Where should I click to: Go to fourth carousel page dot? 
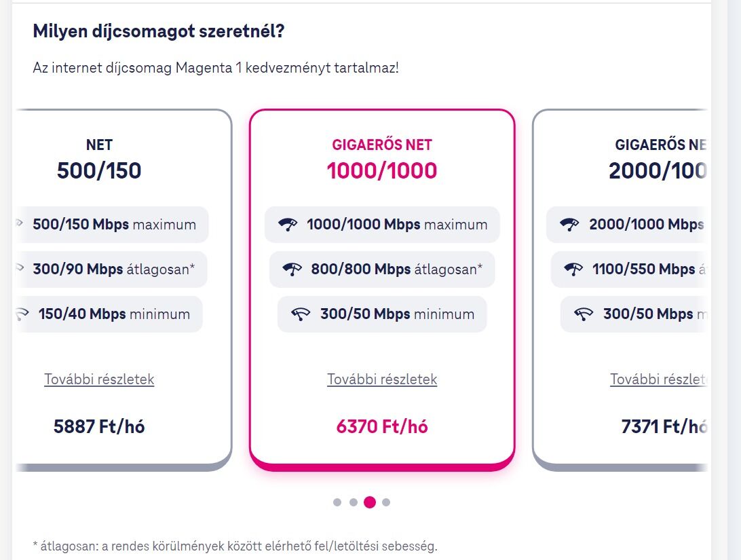click(x=386, y=502)
